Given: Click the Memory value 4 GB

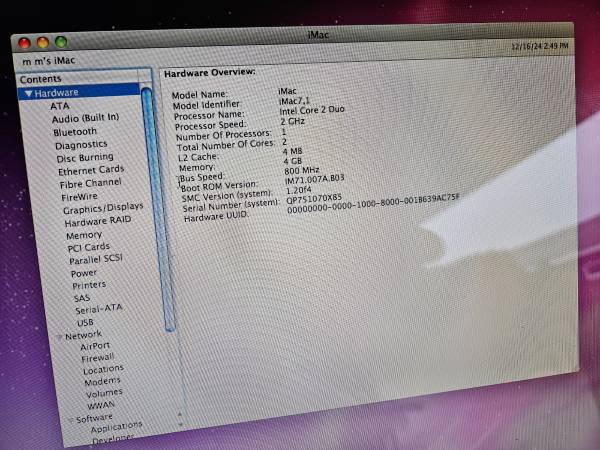Looking at the screenshot, I should tap(293, 161).
